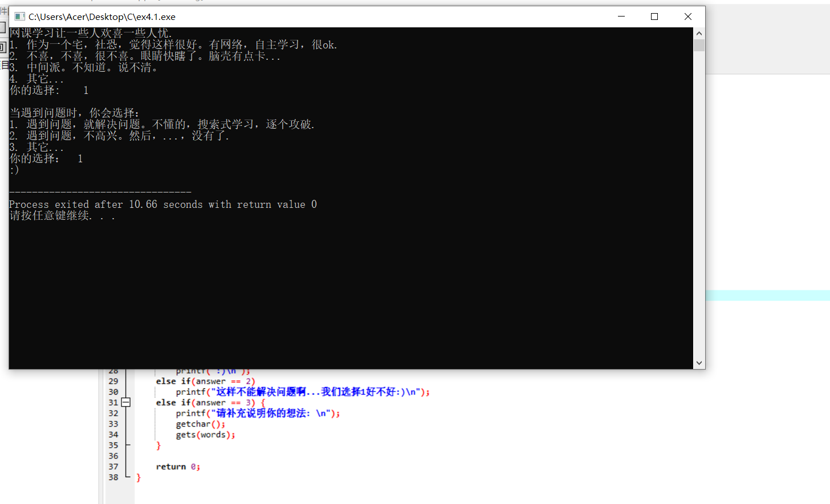830x504 pixels.
Task: Click the printf '这样不能解决问题啊' code line
Action: pos(303,392)
